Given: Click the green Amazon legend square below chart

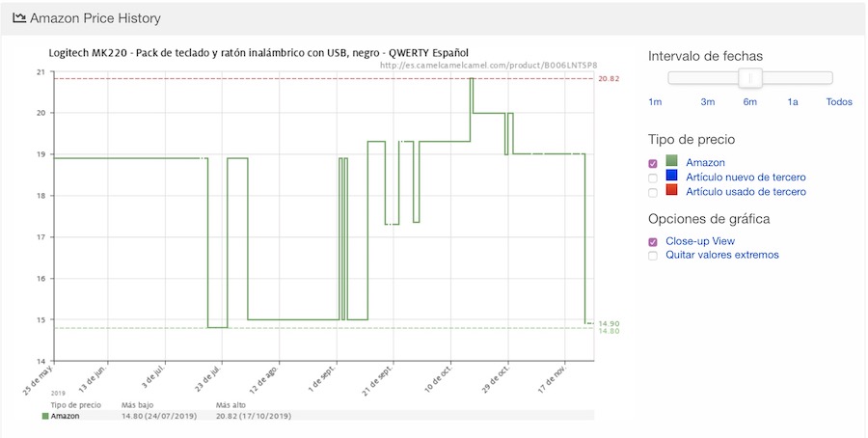Looking at the screenshot, I should click(45, 416).
